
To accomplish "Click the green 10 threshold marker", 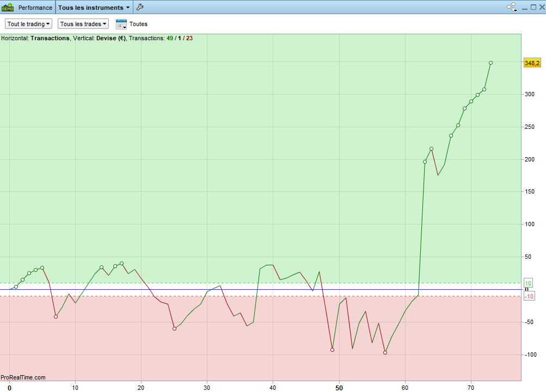I will 528,283.
